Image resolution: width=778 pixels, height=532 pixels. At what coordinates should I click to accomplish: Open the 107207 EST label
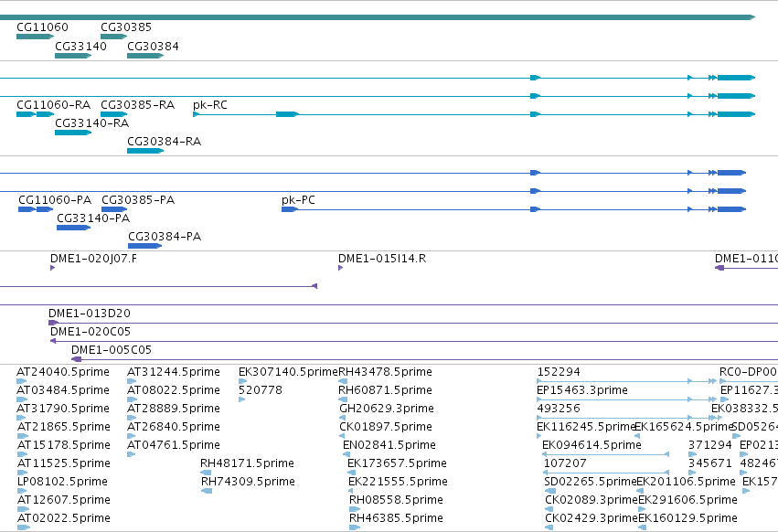coord(565,463)
